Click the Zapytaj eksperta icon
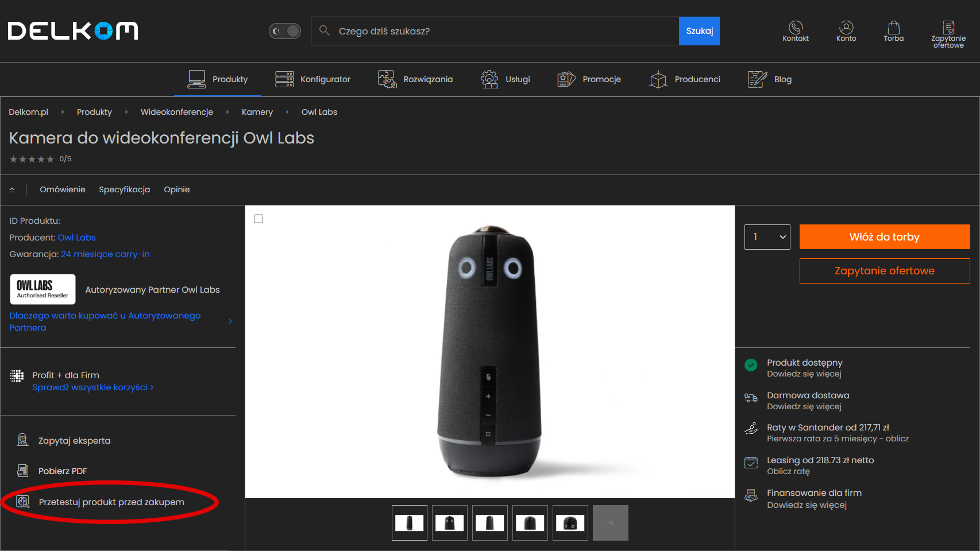The width and height of the screenshot is (980, 551). click(22, 440)
